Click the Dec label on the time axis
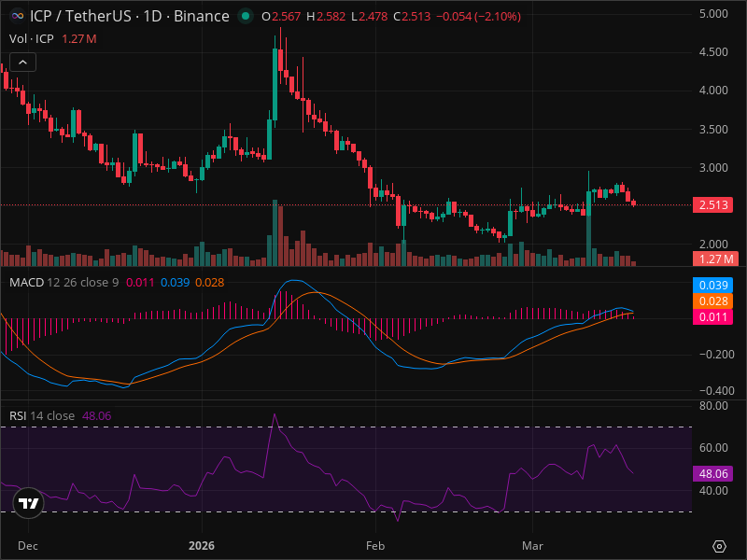Image resolution: width=747 pixels, height=560 pixels. [x=28, y=546]
